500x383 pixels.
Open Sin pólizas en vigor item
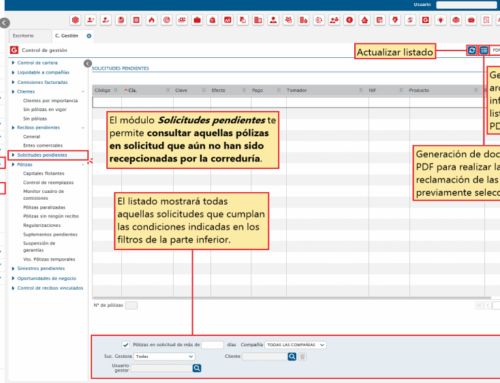point(45,110)
